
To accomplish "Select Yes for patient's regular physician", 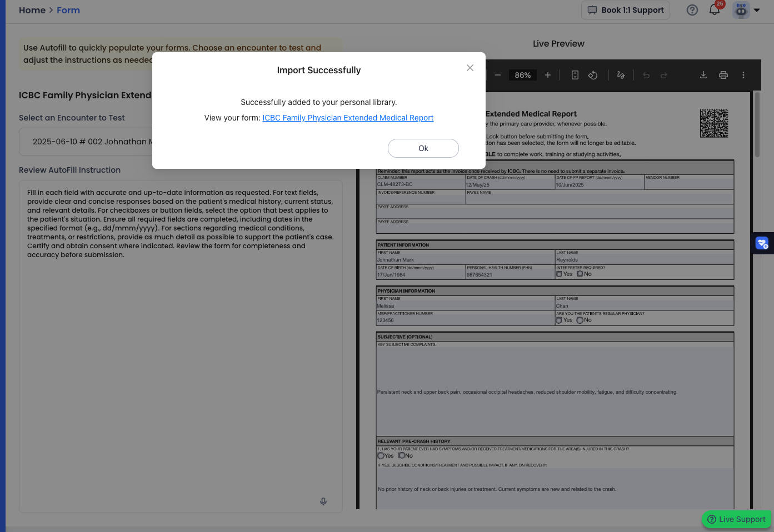I will coord(559,320).
